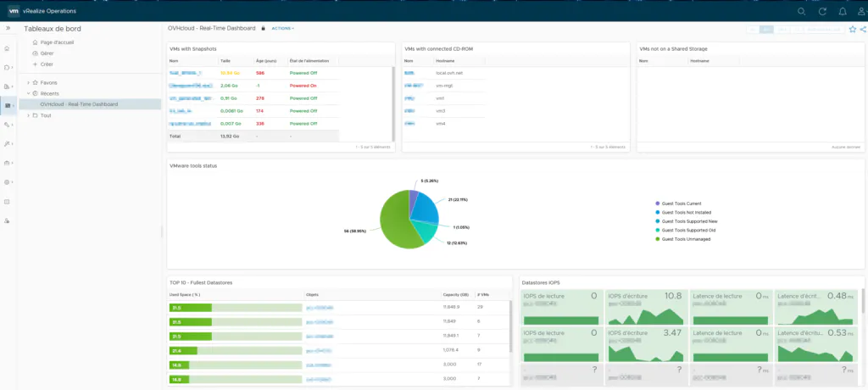
Task: Open the square icon above user icon in sidebar
Action: point(7,202)
